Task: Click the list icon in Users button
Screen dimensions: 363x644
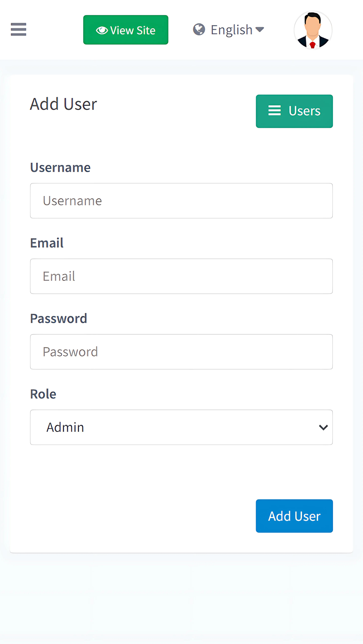Action: click(x=274, y=111)
